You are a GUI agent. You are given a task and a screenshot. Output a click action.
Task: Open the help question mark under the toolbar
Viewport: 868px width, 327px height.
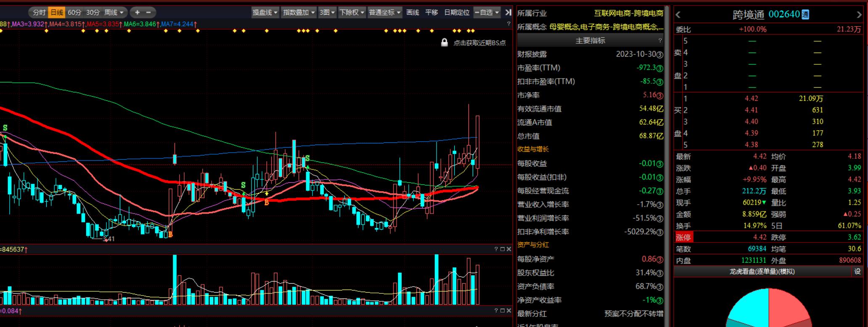tap(509, 24)
